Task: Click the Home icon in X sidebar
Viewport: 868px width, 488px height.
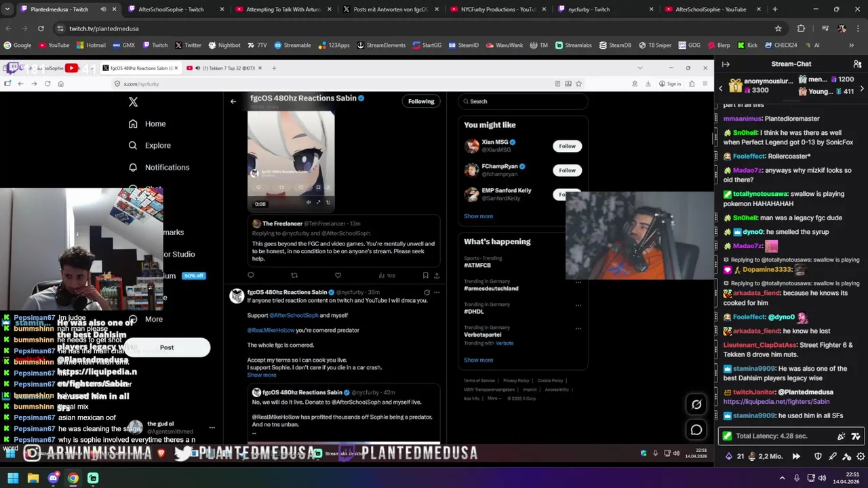Action: [133, 124]
